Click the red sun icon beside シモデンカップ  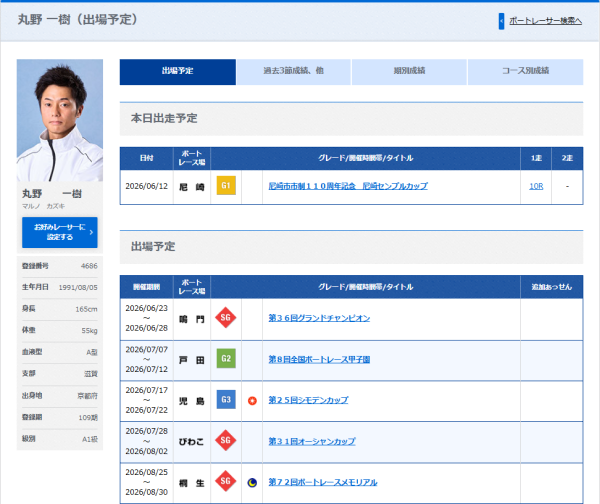[252, 401]
